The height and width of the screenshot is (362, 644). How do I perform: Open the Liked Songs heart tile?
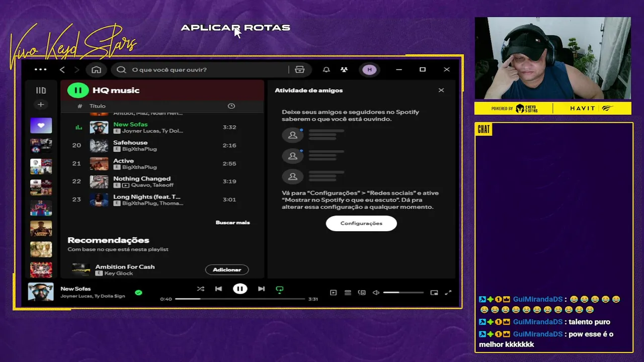pyautogui.click(x=41, y=125)
